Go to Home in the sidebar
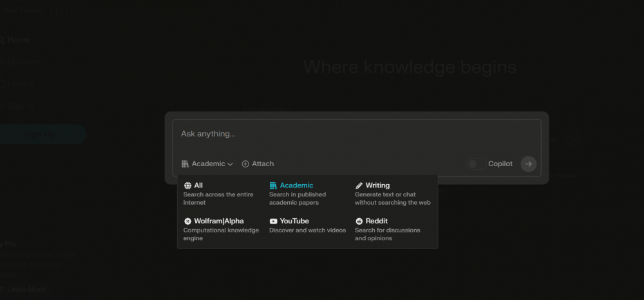This screenshot has height=300, width=644. (x=18, y=40)
